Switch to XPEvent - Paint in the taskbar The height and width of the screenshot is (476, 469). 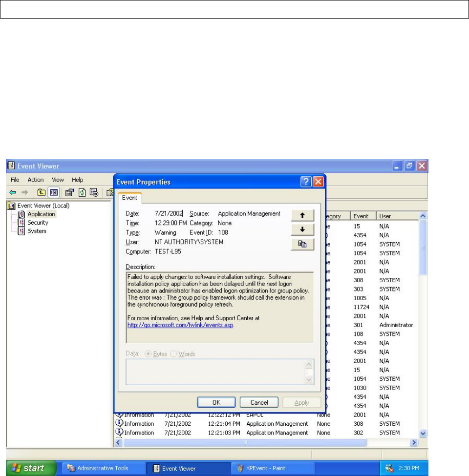[273, 468]
